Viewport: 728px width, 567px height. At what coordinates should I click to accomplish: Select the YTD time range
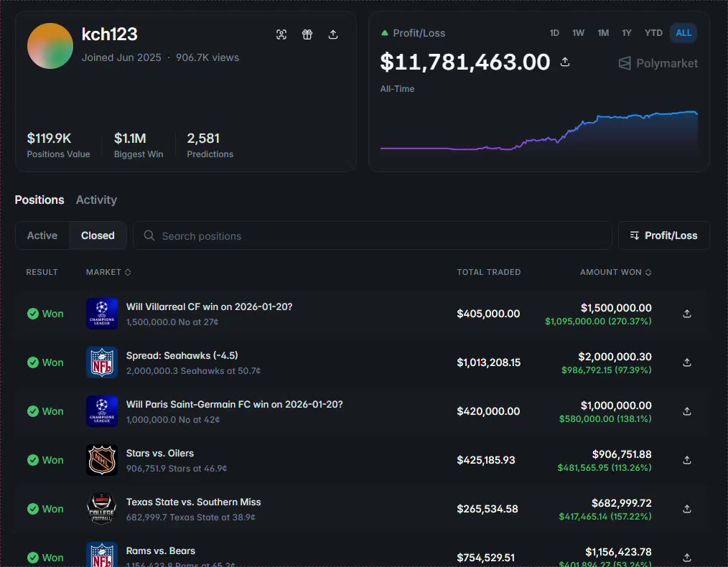(653, 33)
